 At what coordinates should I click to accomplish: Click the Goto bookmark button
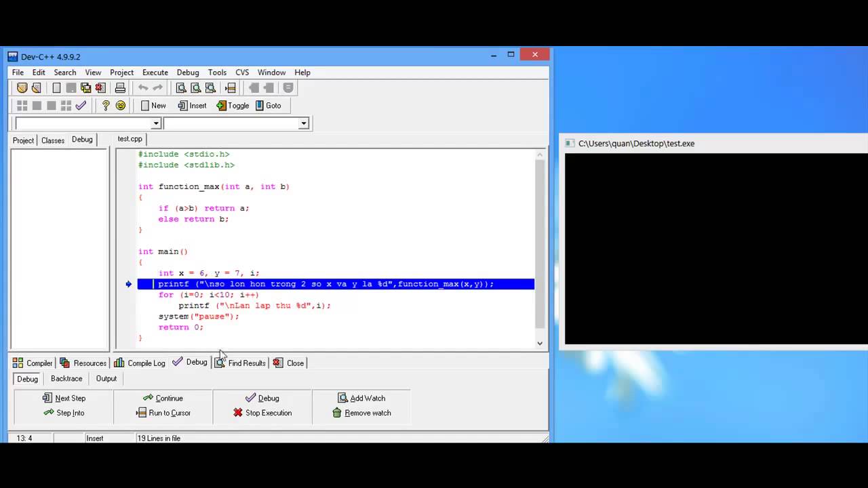pos(269,105)
